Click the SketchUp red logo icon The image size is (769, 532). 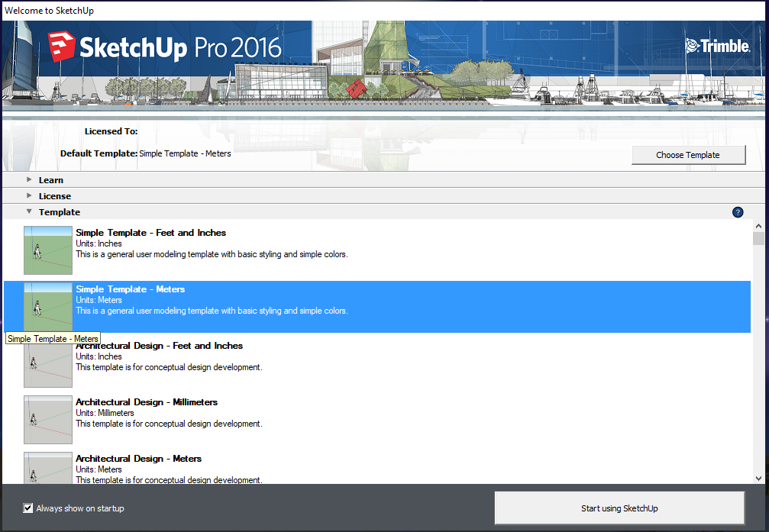[x=62, y=47]
